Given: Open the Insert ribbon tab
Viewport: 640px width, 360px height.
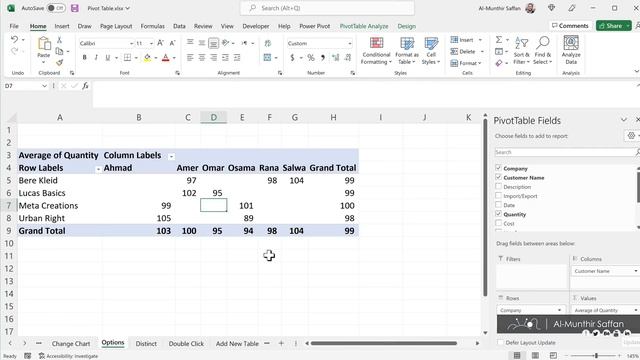Looking at the screenshot, I should 62,26.
